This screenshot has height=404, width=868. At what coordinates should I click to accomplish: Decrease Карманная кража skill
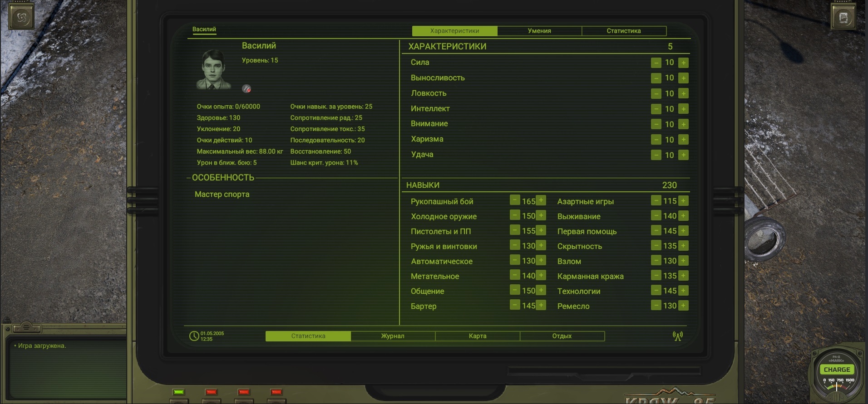tap(656, 275)
